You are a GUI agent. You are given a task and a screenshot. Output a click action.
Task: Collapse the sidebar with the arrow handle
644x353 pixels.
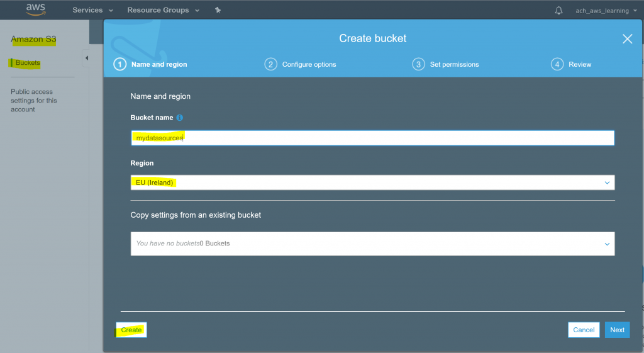tap(86, 58)
